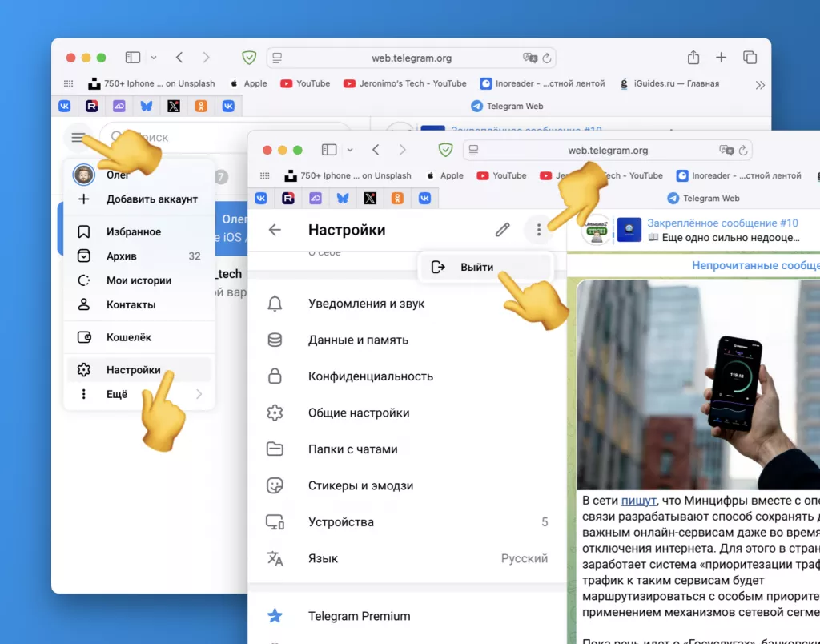
Task: Open Уведомления и звук settings
Action: coord(366,304)
